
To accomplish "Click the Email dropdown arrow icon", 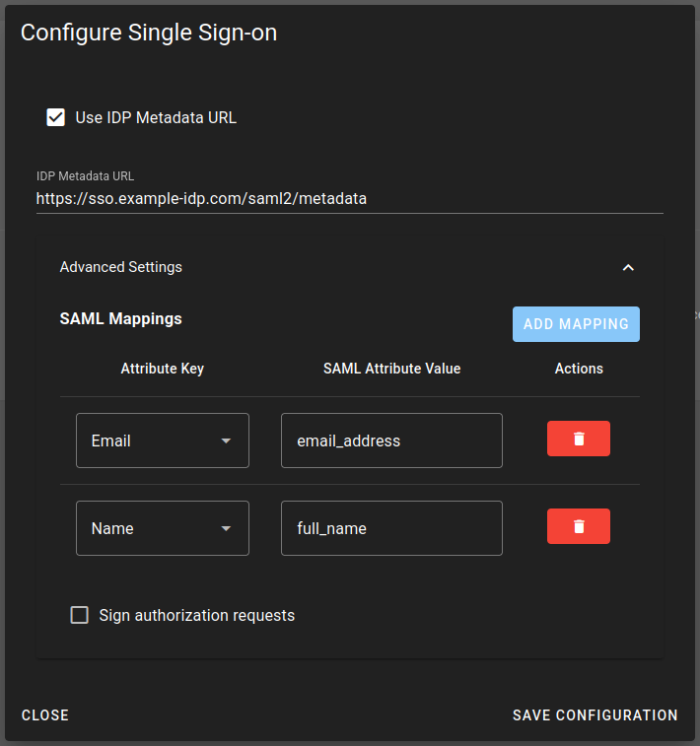I will [x=226, y=441].
